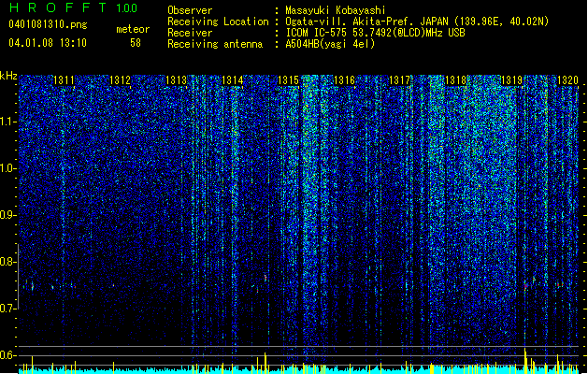Click the date stamp 04.01.08 13:10

click(48, 43)
